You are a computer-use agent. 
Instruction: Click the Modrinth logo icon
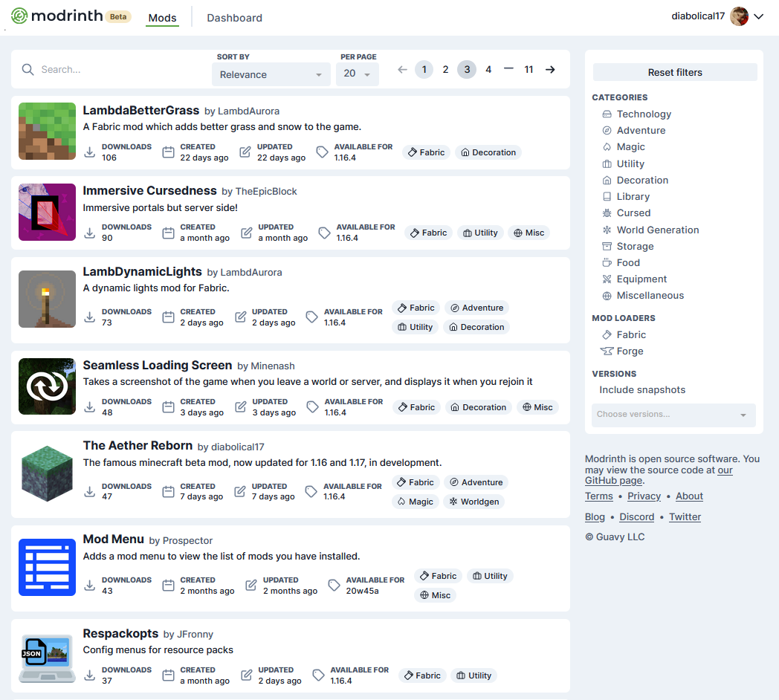pos(19,16)
